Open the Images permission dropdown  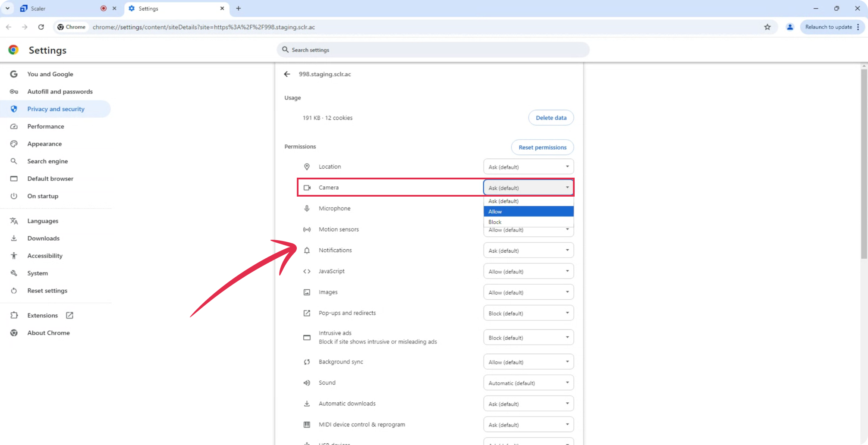tap(528, 292)
